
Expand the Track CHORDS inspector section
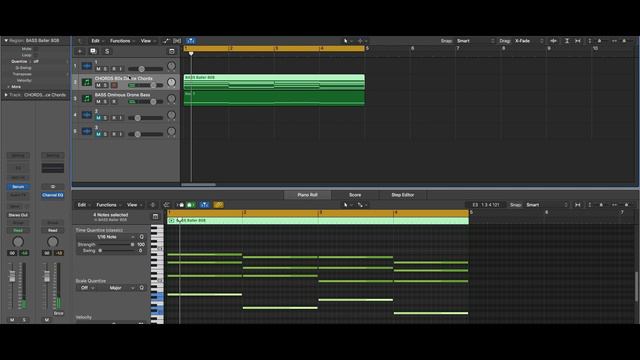pyautogui.click(x=6, y=95)
